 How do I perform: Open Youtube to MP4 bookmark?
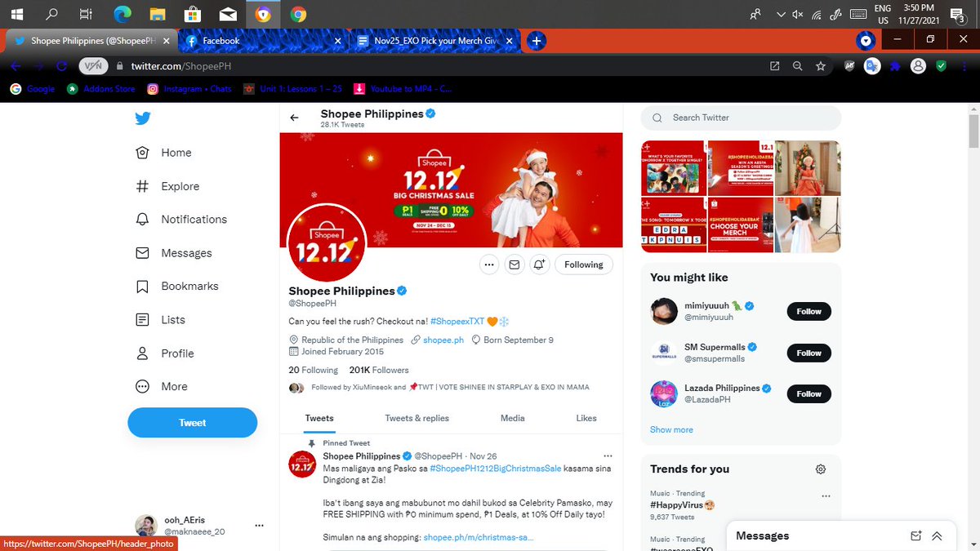(x=403, y=88)
